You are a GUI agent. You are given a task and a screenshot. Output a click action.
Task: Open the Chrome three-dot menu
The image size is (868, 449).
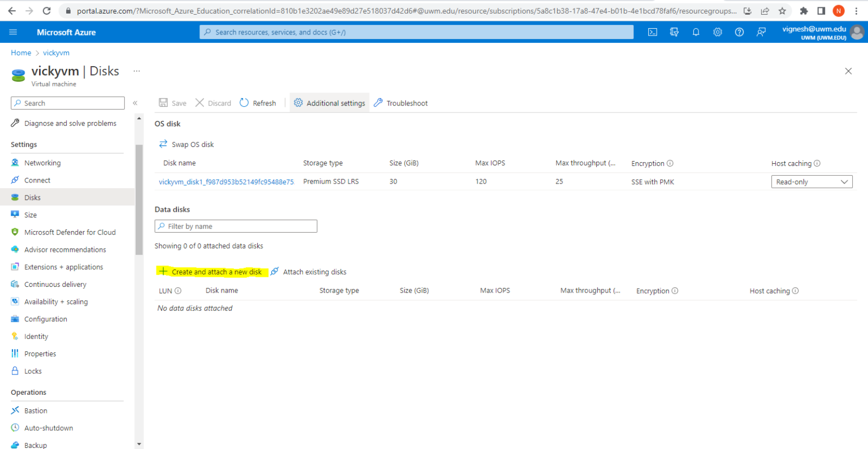[x=856, y=11]
